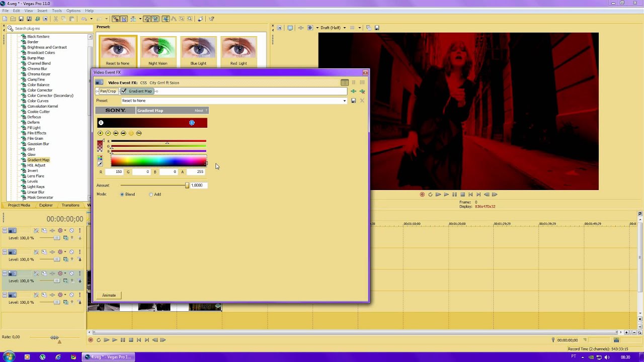Mute track 1 with the mute icon
644x362 pixels.
[71, 230]
